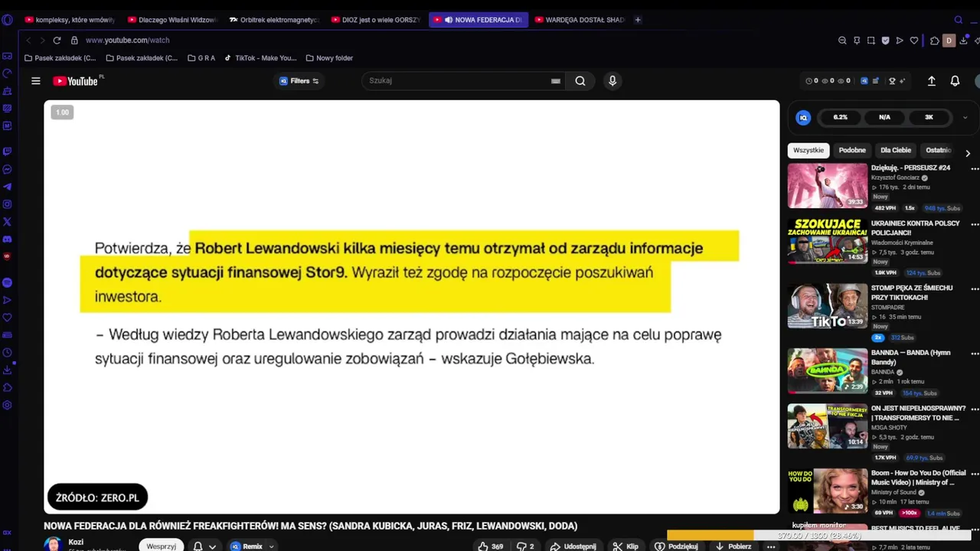
Task: Click the blue IQ badge in stats panel
Action: (x=803, y=117)
